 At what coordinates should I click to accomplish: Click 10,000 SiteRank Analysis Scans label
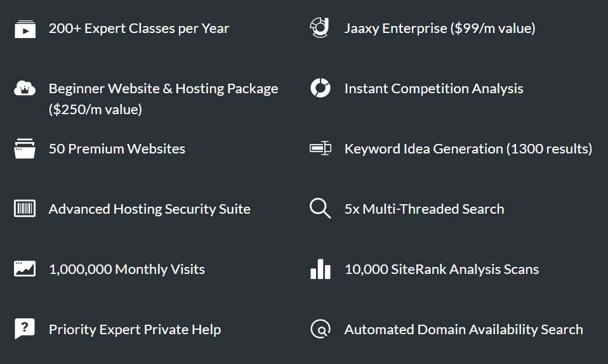442,270
